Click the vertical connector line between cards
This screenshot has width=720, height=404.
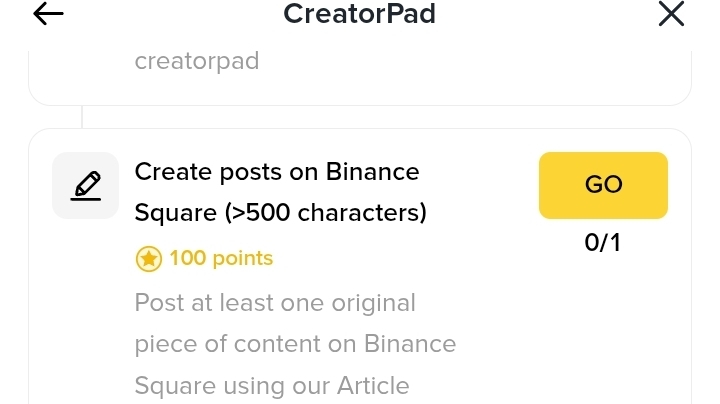[x=82, y=117]
